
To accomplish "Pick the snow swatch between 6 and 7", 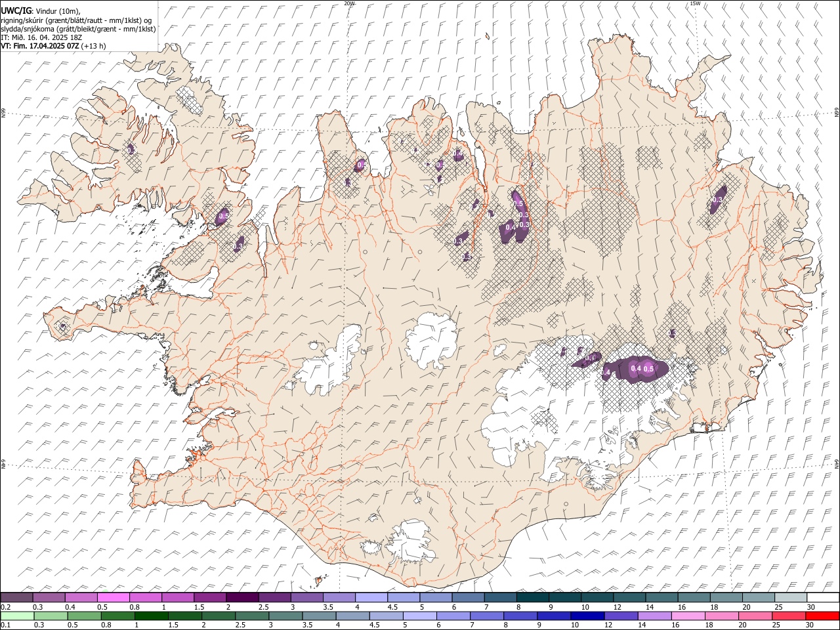I will pos(468,598).
